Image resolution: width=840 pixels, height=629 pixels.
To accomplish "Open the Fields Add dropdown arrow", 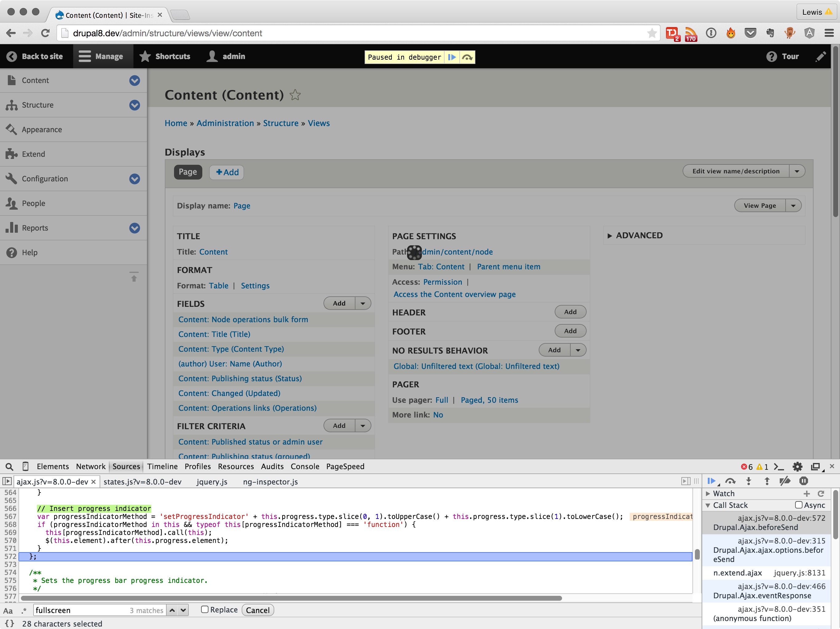I will click(363, 303).
